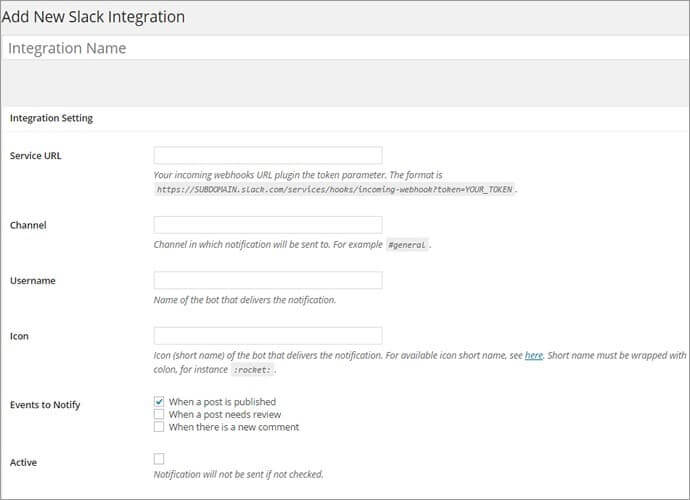Image resolution: width=690 pixels, height=500 pixels.
Task: Click the 'When a post is published' label
Action: tap(222, 402)
